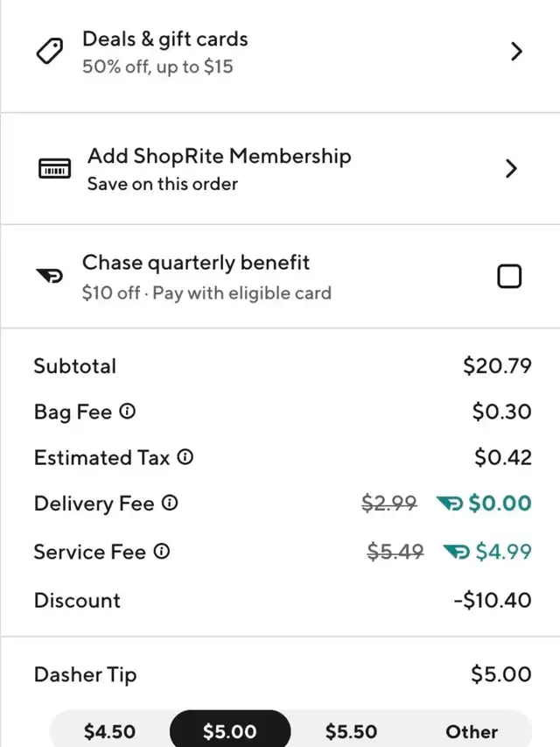The width and height of the screenshot is (560, 747).
Task: Open Delivery Fee info icon
Action: [x=171, y=504]
